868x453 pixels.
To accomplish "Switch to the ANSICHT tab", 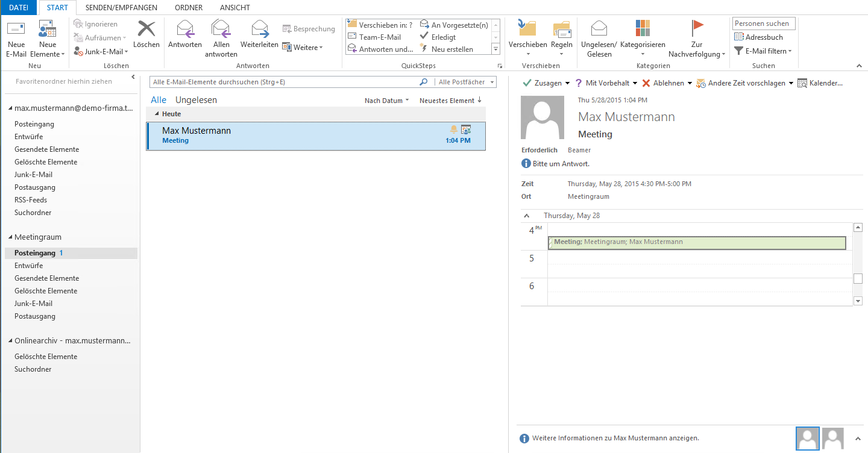I will tap(235, 8).
